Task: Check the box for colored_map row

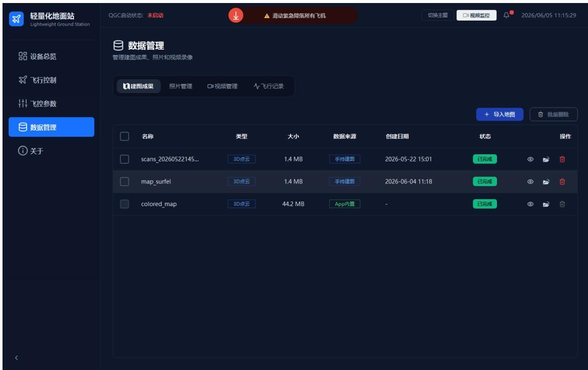Action: (x=125, y=204)
